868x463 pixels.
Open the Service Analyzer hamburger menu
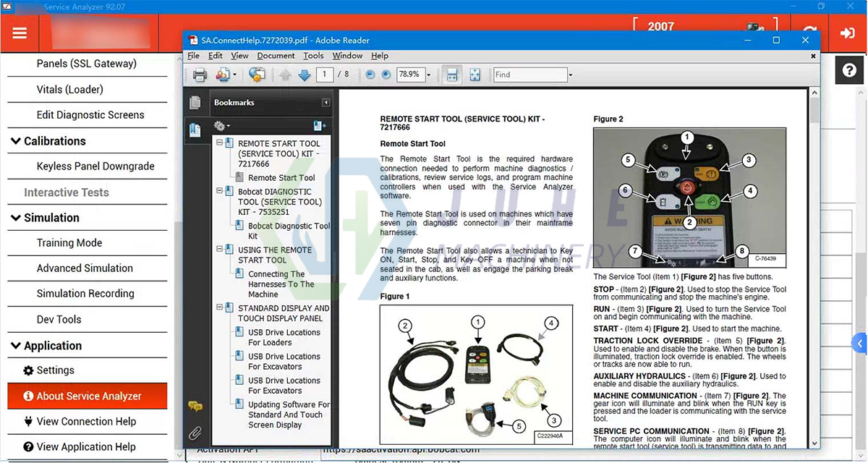20,33
